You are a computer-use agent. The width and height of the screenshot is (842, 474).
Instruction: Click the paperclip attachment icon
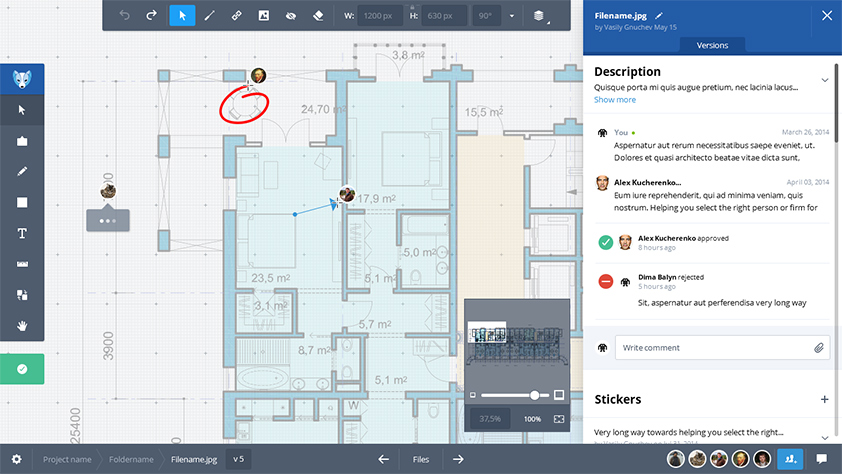[818, 348]
